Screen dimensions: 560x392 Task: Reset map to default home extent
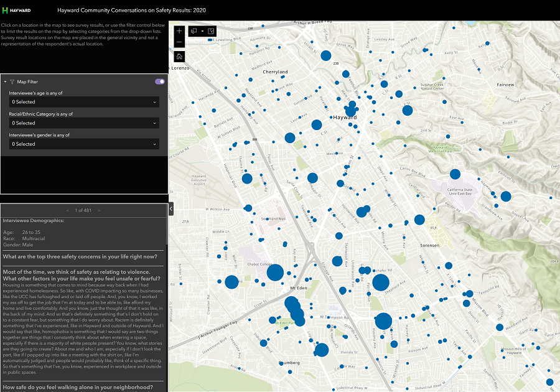(179, 56)
